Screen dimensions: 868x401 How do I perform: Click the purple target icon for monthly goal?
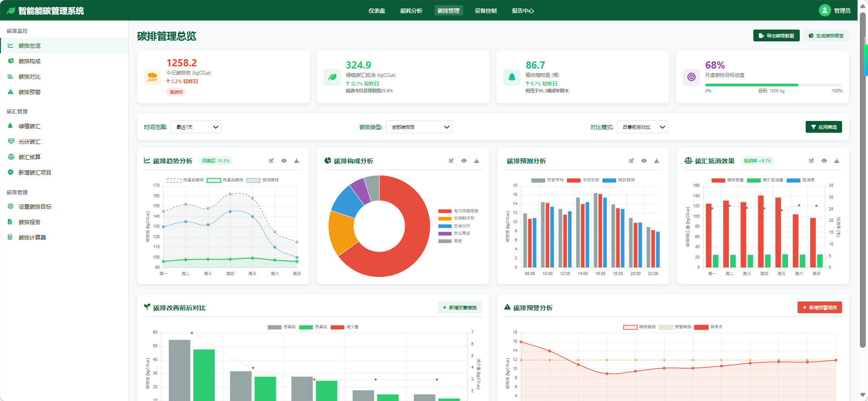pos(691,77)
